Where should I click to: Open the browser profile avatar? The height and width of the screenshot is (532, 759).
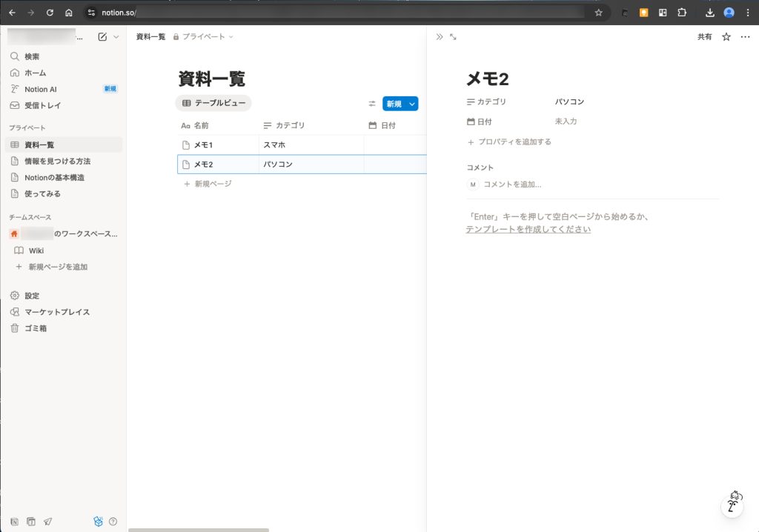(x=729, y=13)
